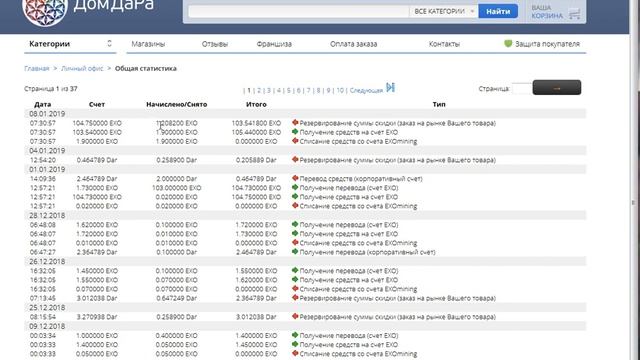The image size is (640, 360).
Task: Open Оплата заказа menu item
Action: pyautogui.click(x=353, y=44)
